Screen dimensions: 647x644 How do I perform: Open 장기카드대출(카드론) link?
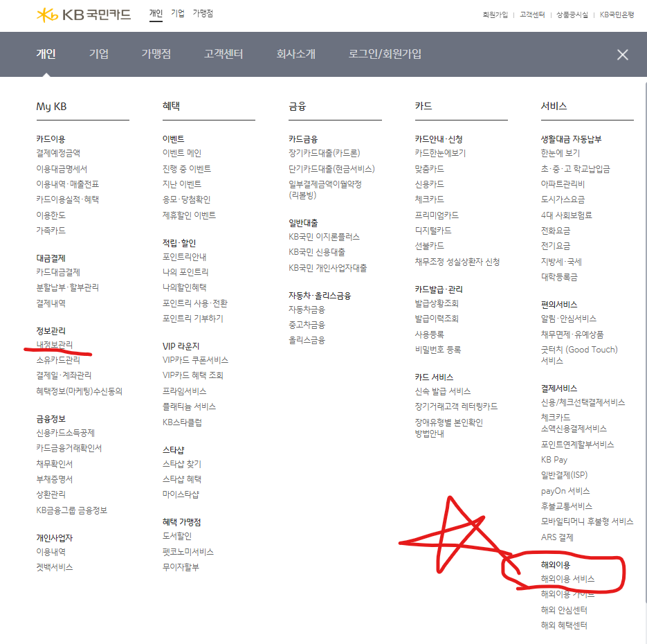(x=325, y=153)
